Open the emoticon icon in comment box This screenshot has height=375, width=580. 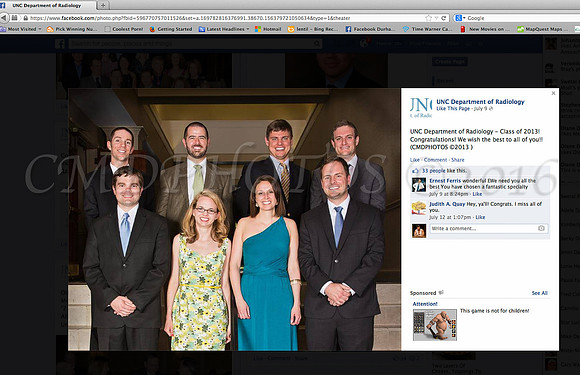point(541,228)
